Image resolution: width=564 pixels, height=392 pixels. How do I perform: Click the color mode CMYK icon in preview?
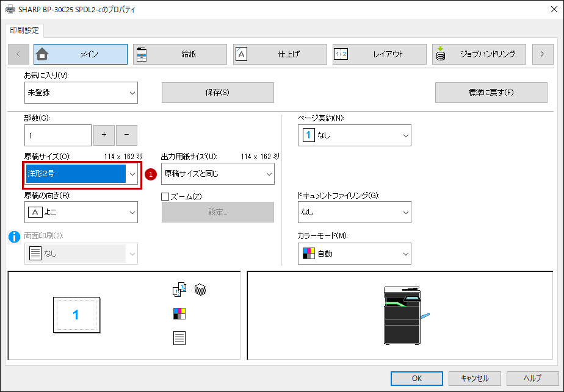tap(179, 314)
